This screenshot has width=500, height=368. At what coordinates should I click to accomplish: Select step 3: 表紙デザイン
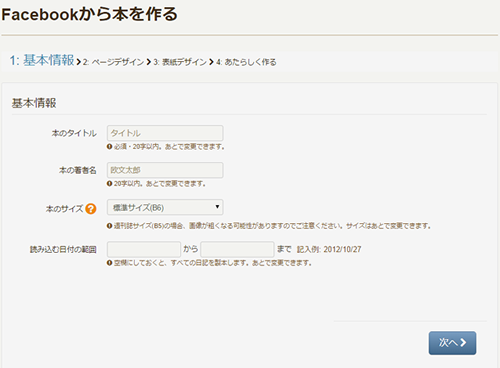pyautogui.click(x=180, y=62)
